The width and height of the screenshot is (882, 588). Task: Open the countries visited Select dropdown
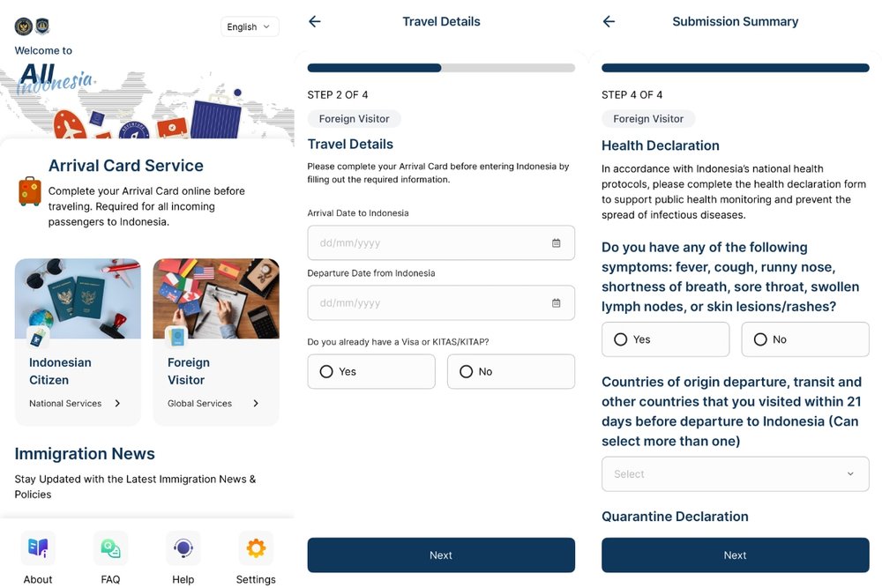[x=735, y=473]
